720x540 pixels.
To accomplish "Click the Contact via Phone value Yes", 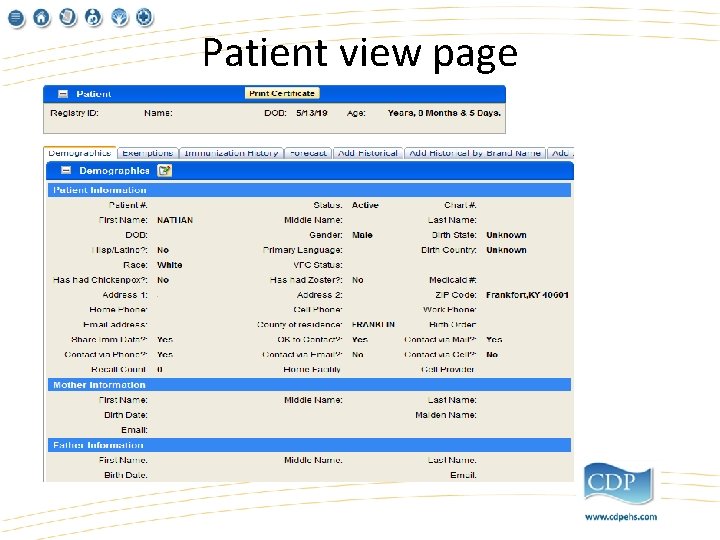I will point(165,355).
